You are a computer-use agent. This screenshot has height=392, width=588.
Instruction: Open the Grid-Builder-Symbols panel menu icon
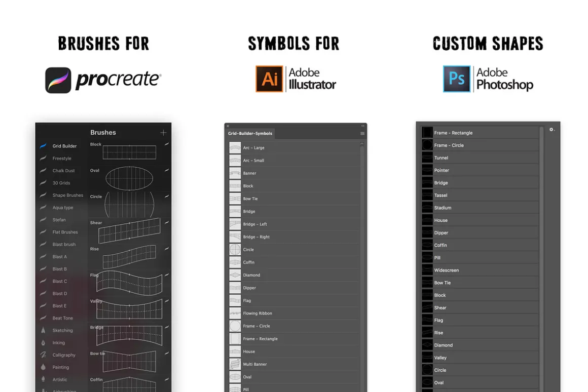362,133
